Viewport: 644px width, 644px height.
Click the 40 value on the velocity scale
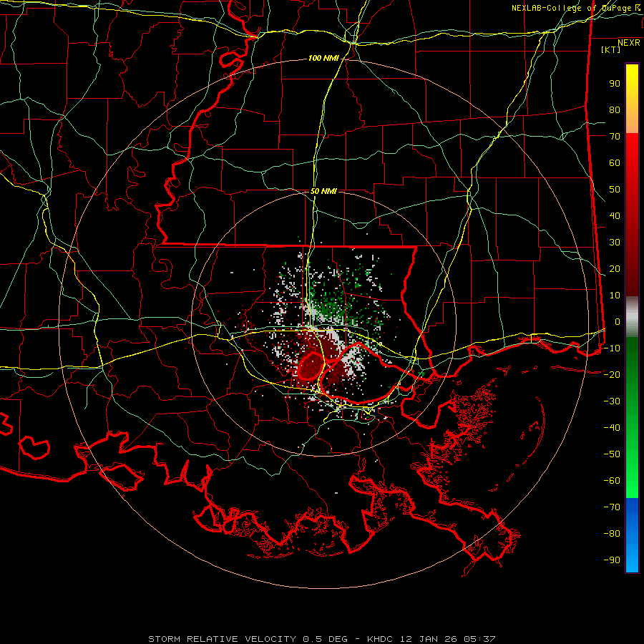(x=615, y=216)
